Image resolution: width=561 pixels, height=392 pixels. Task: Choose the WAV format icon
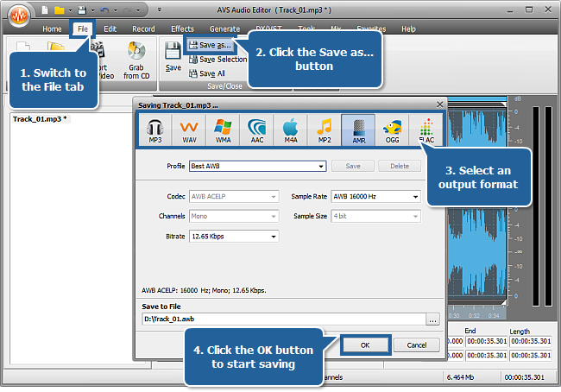tap(189, 130)
